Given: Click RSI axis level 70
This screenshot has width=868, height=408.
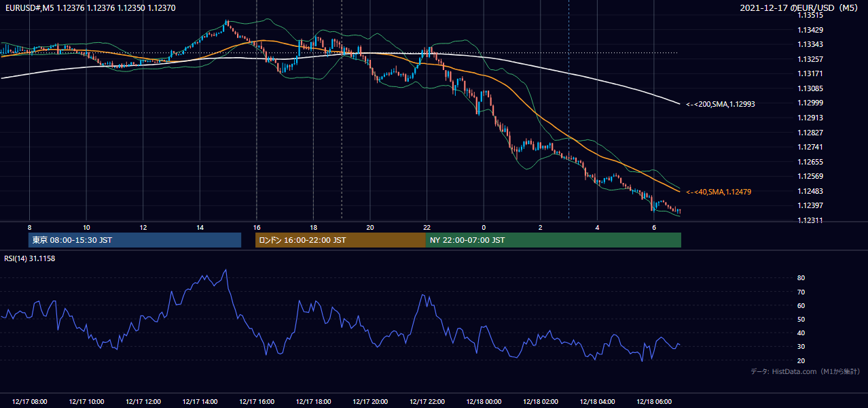Looking at the screenshot, I should [801, 292].
